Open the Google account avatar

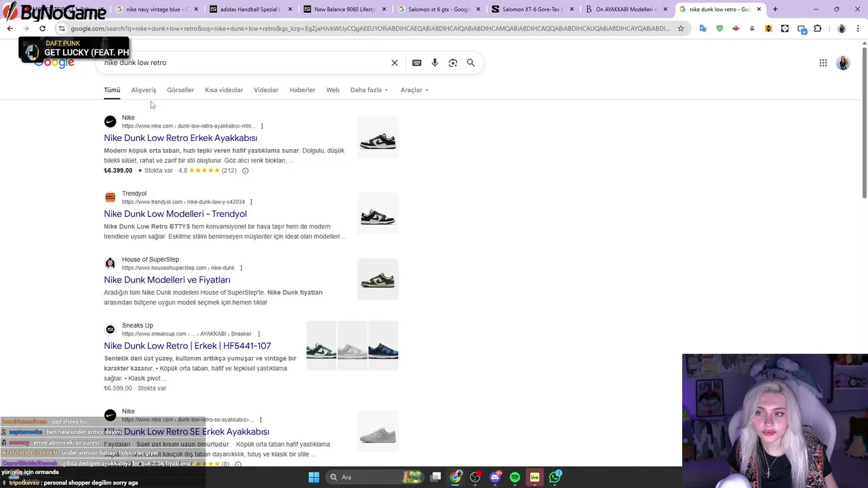[844, 63]
